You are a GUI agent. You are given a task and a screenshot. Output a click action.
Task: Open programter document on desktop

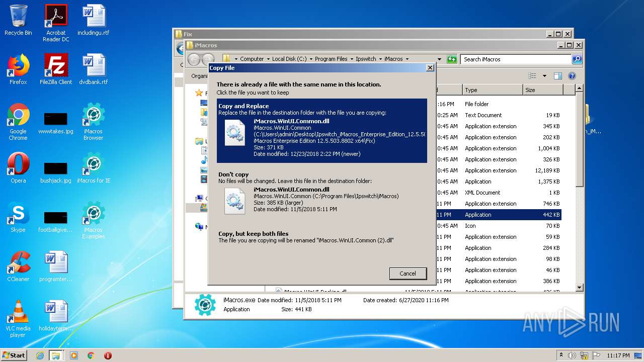[x=56, y=266]
